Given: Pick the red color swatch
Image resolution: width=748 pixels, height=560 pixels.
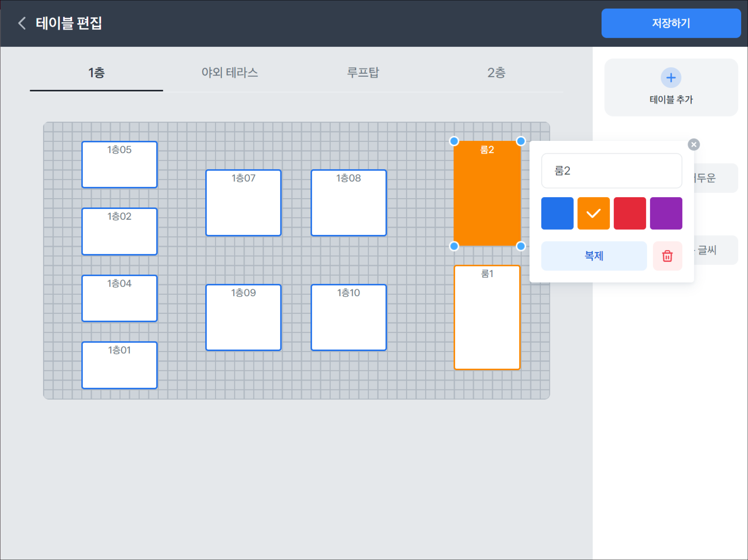Looking at the screenshot, I should 630,213.
